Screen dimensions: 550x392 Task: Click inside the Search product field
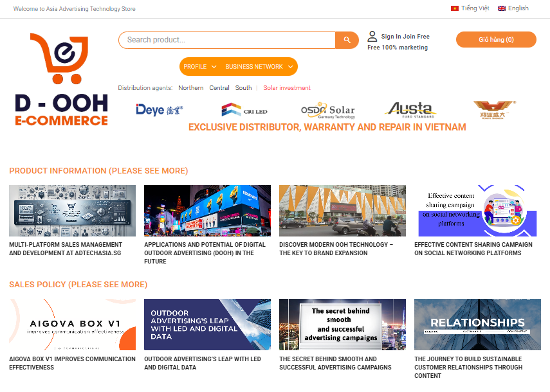226,40
